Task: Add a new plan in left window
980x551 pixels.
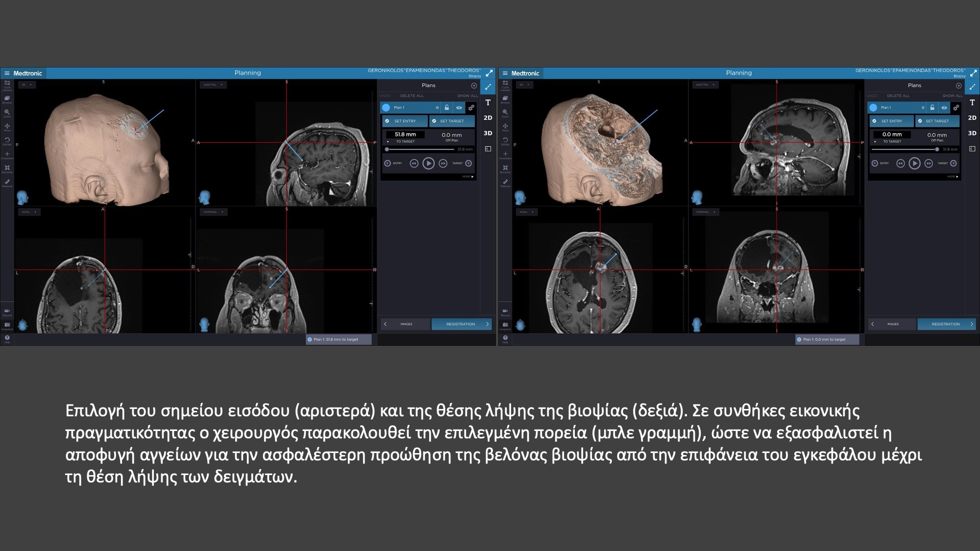Action: pos(474,86)
